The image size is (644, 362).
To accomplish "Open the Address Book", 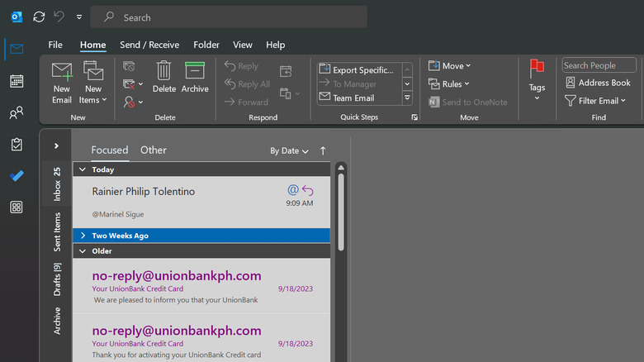I will point(598,83).
